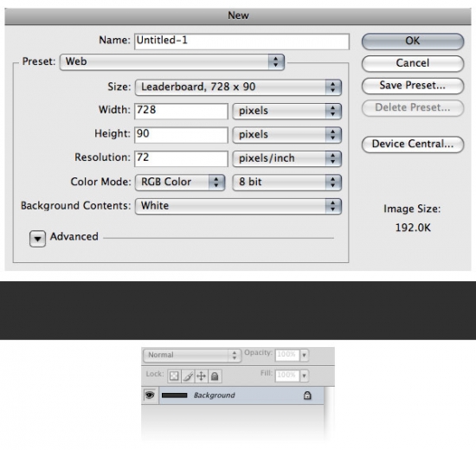Click the OK button
Viewport: 476px width, 450px height.
coord(413,41)
